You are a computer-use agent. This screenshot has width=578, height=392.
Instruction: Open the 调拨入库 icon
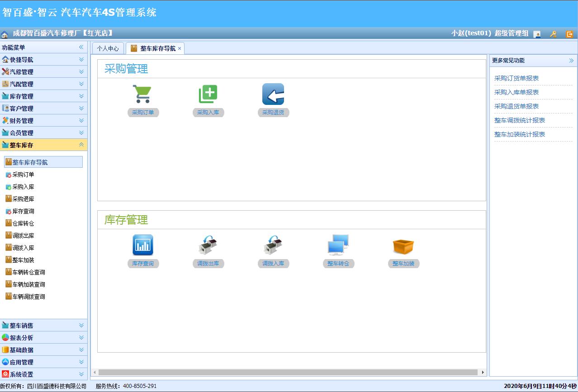tap(273, 245)
